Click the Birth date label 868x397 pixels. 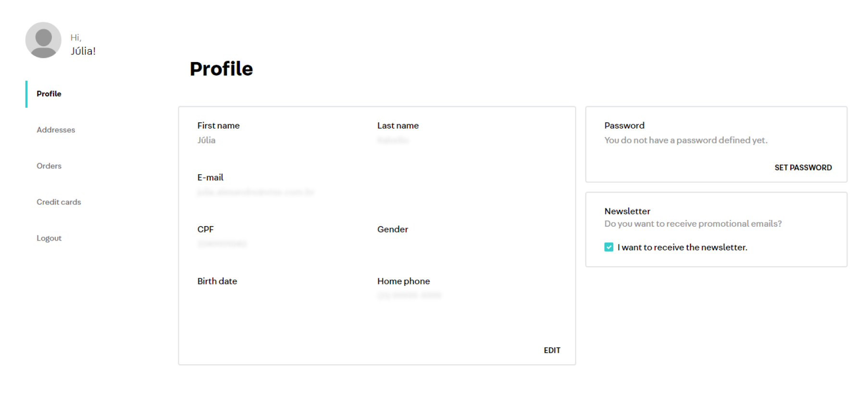(x=217, y=281)
